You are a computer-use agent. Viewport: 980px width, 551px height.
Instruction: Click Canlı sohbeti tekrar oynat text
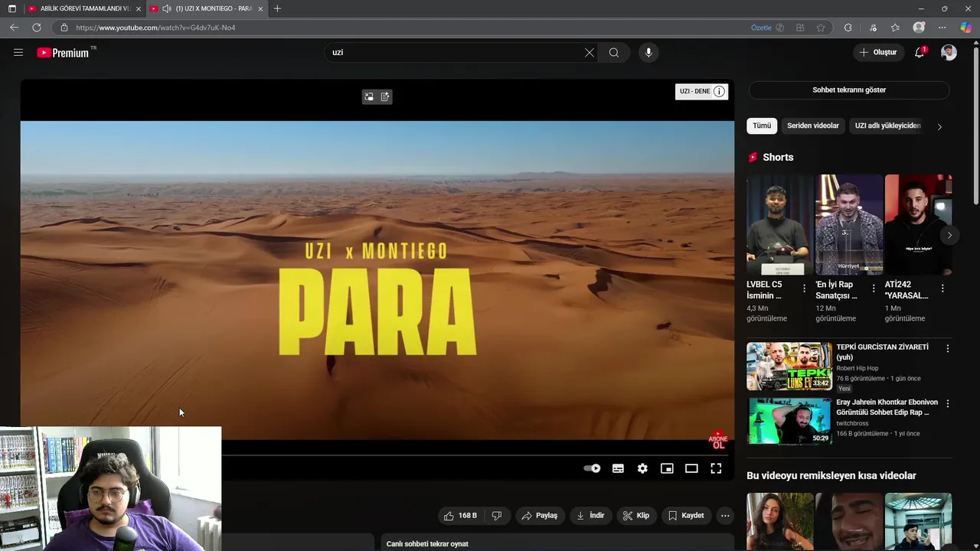click(x=427, y=544)
